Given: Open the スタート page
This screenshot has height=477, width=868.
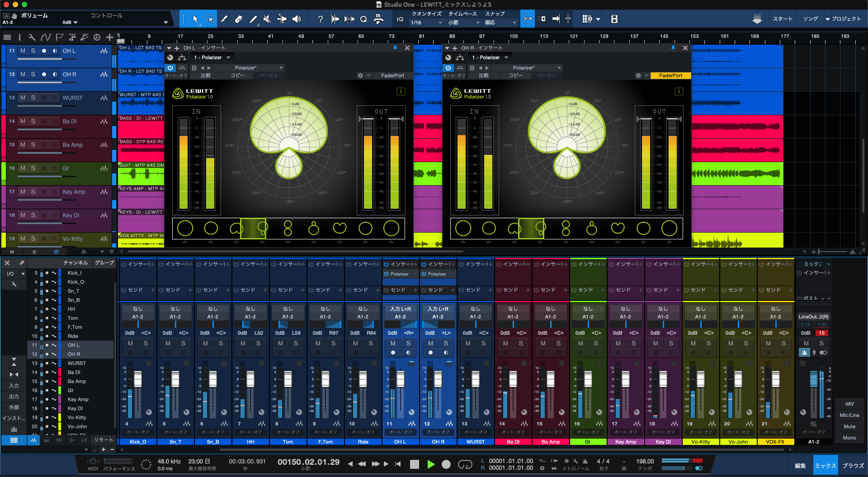Looking at the screenshot, I should tap(783, 19).
